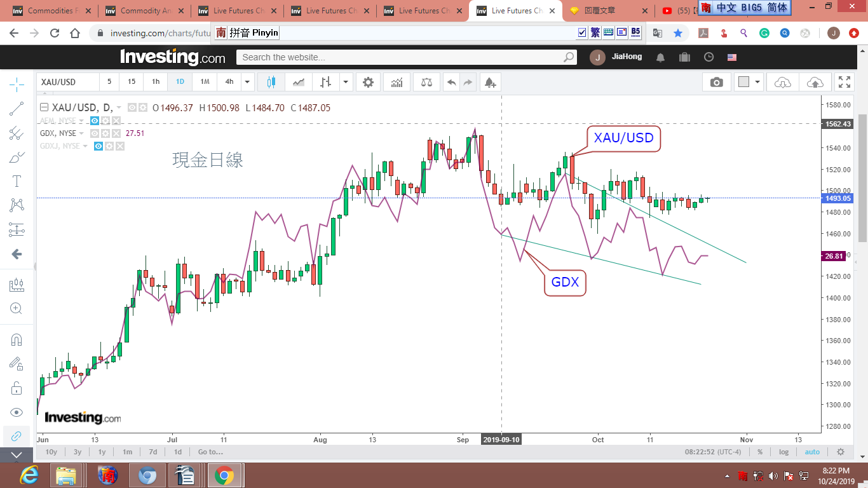Viewport: 868px width, 488px height.
Task: Show the hidden AEM, NYSE series
Action: tap(94, 121)
